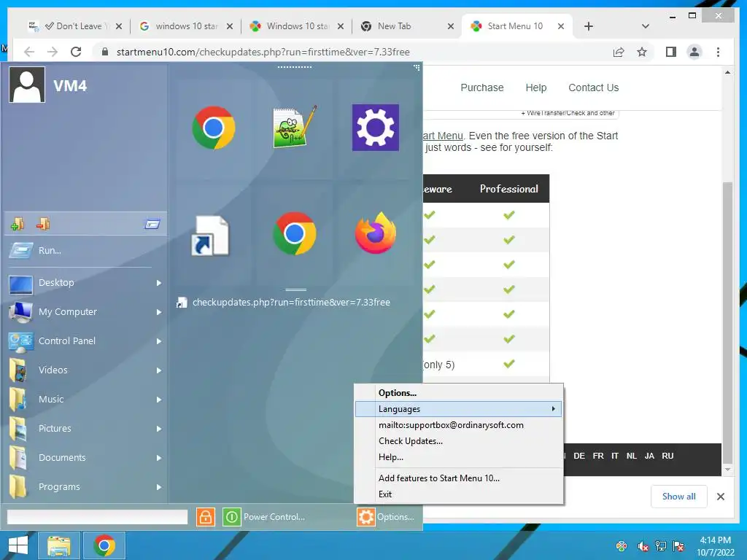
Task: Open the Languages submenu
Action: (x=458, y=409)
